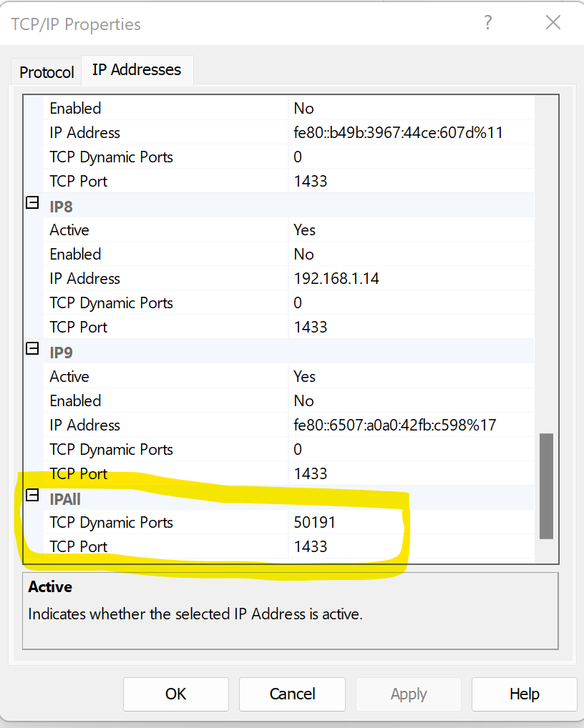This screenshot has height=728, width=584.
Task: Click the Apply button
Action: click(x=409, y=694)
